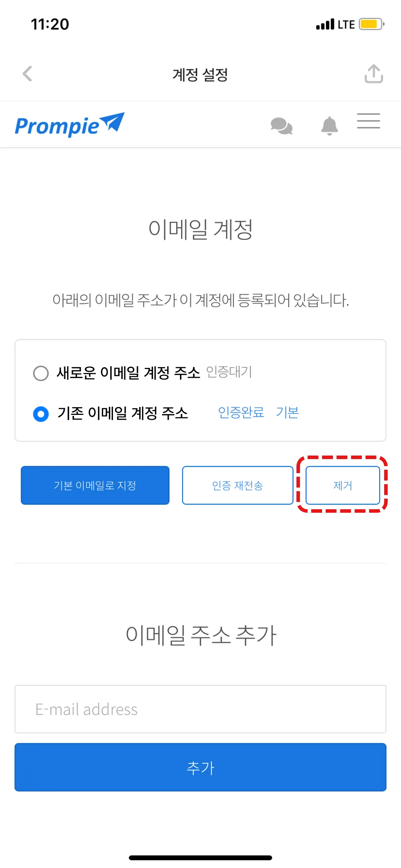Click the 인증대기 status text

click(x=229, y=372)
